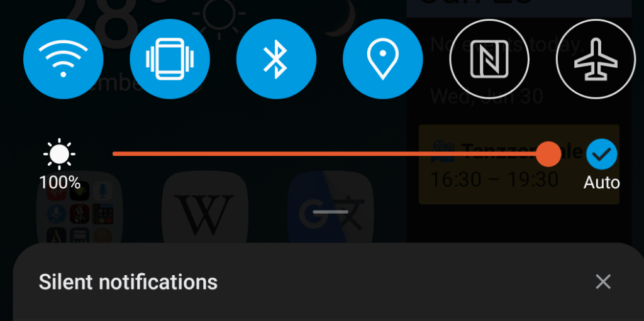Open the app folder beside Wikipedia
Screen dimensions: 644x321
coord(80,209)
